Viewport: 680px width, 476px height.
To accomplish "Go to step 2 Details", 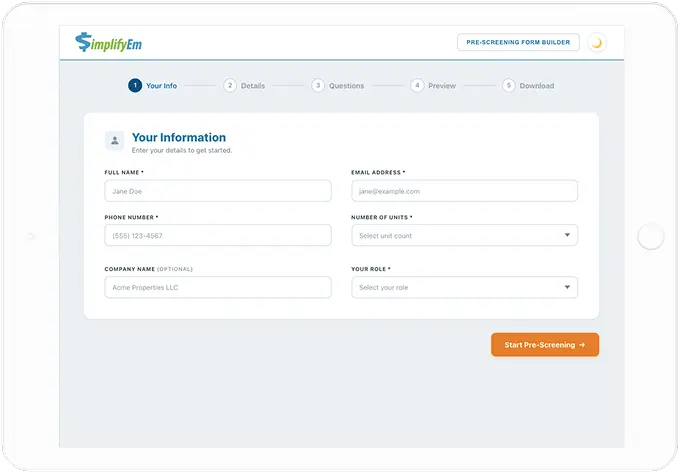I will (x=244, y=85).
